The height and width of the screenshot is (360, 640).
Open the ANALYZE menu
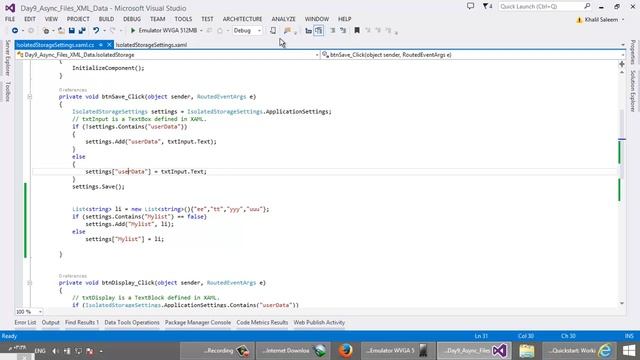[283, 19]
